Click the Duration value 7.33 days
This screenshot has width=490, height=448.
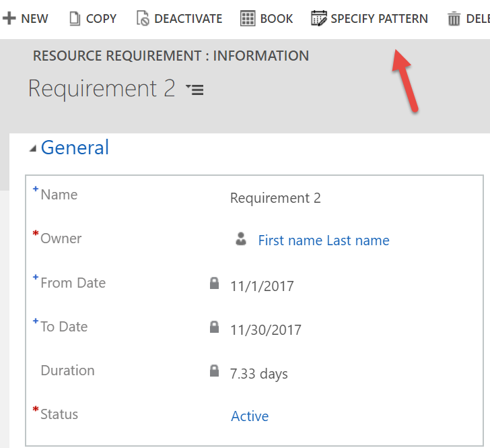coord(259,374)
